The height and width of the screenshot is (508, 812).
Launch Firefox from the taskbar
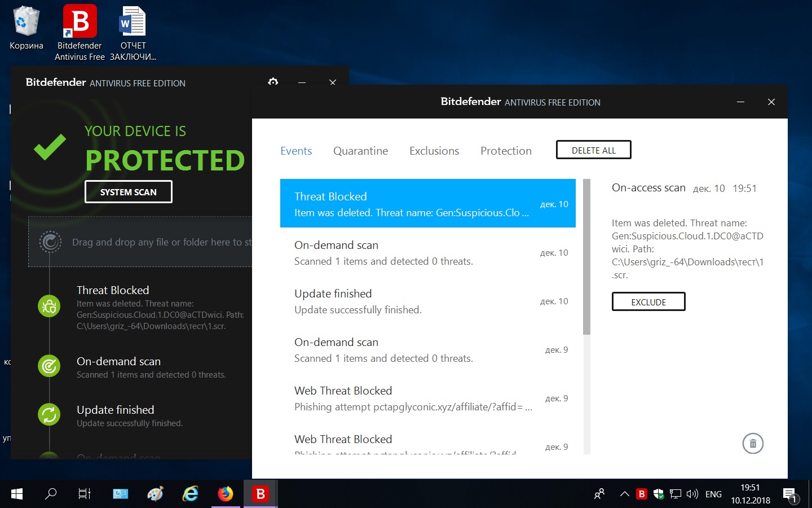point(226,494)
